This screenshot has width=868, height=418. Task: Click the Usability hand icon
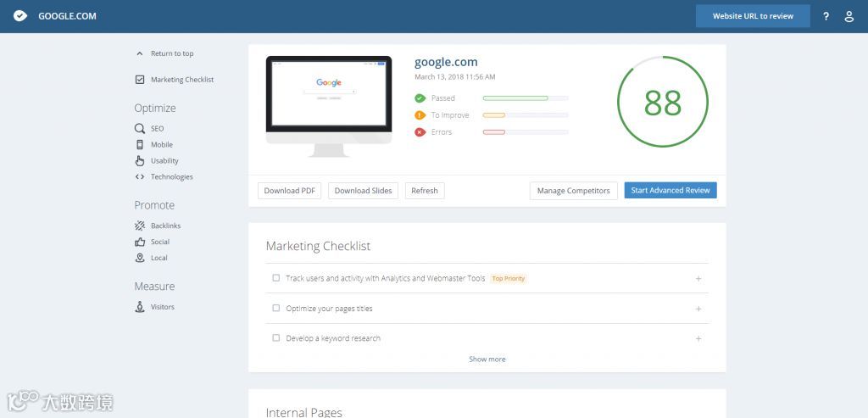[x=140, y=160]
